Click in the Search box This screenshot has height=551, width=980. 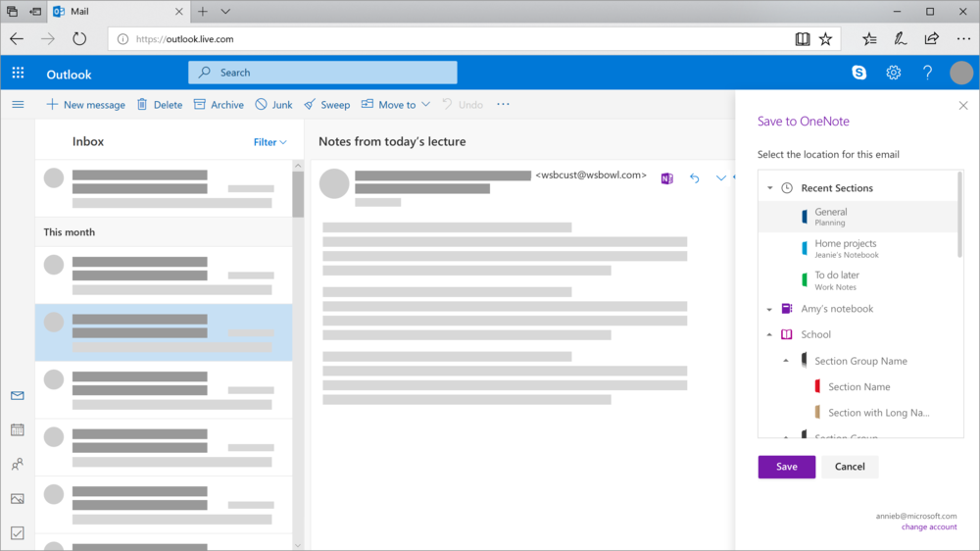tap(322, 73)
